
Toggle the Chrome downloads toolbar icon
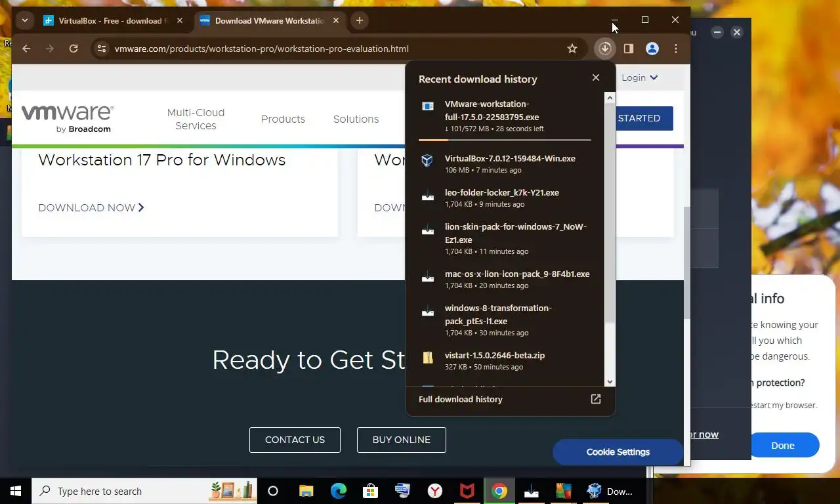point(605,49)
